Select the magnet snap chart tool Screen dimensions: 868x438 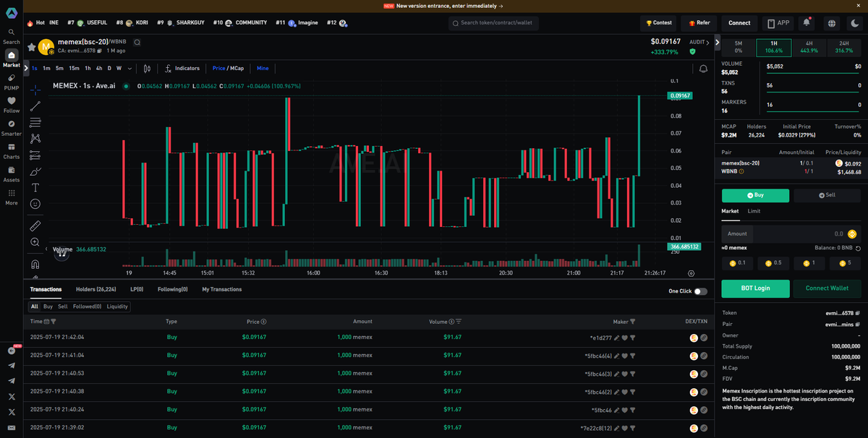[35, 264]
